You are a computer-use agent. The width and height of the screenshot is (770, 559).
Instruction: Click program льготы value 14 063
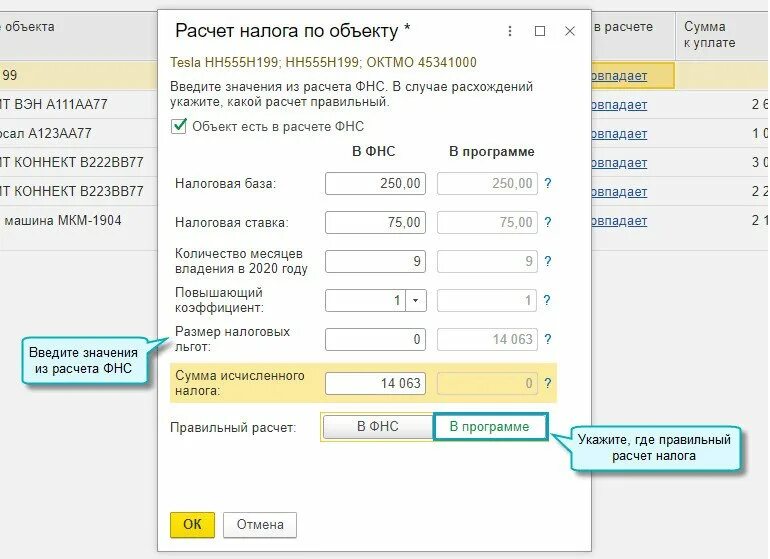point(487,339)
